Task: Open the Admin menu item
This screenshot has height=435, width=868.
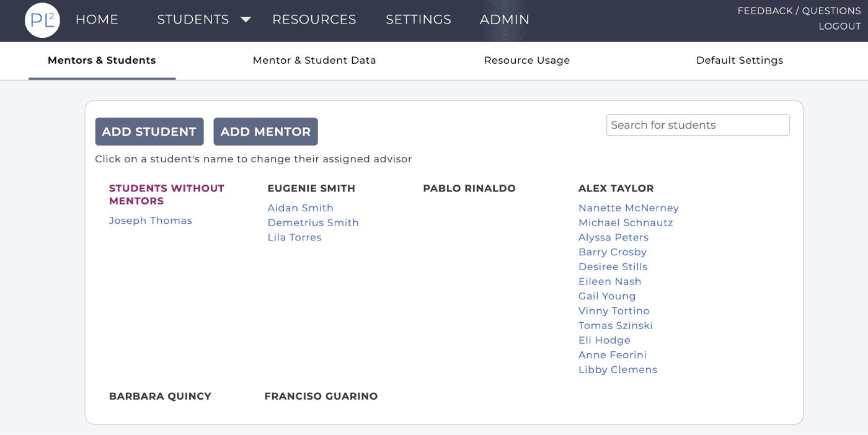Action: pyautogui.click(x=505, y=20)
